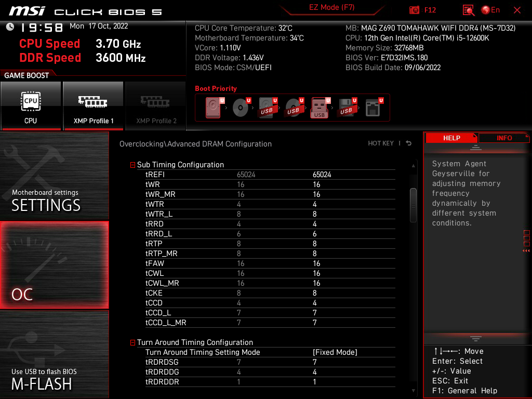Edit the tREFI value field
Image resolution: width=532 pixels, height=399 pixels.
coord(322,175)
